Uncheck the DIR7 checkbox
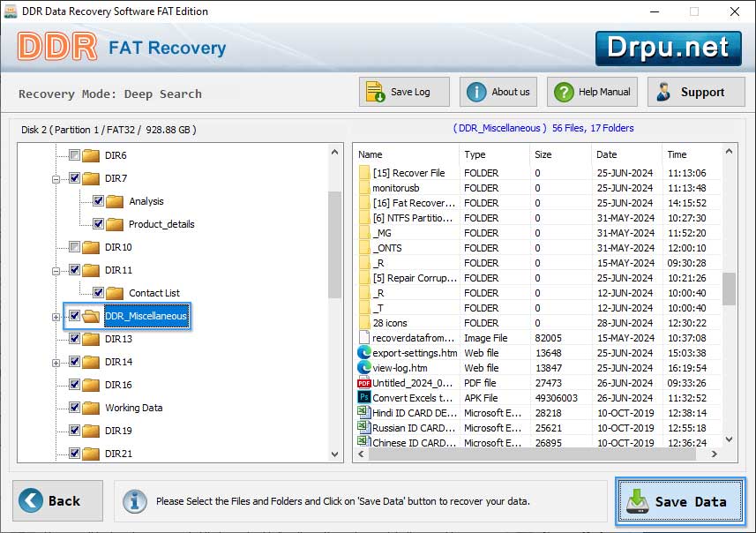 [74, 178]
